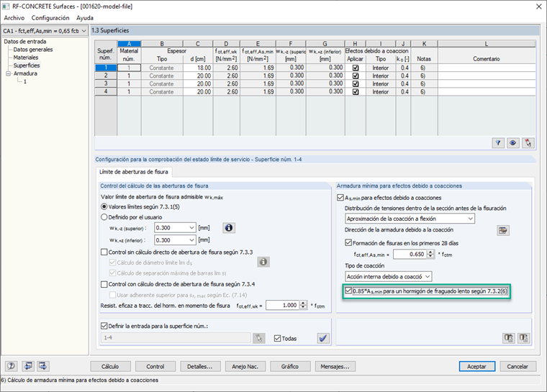
Task: Click the Aceptar button
Action: click(476, 366)
